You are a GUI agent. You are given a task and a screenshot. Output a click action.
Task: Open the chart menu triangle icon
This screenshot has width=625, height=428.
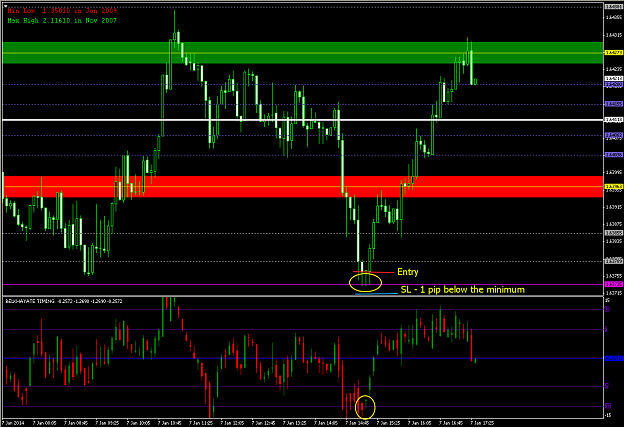click(x=5, y=6)
